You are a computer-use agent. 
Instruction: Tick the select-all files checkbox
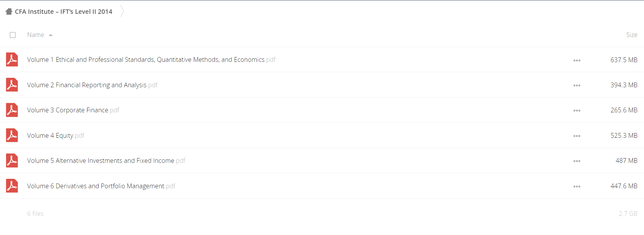pos(13,35)
